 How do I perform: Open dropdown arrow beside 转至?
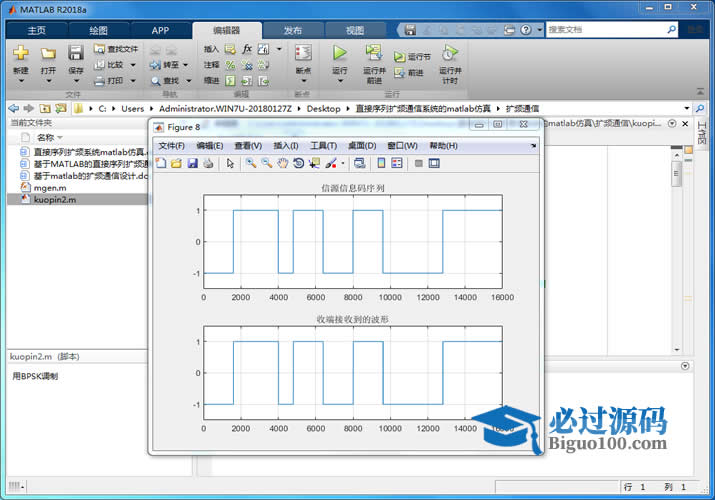pos(186,65)
